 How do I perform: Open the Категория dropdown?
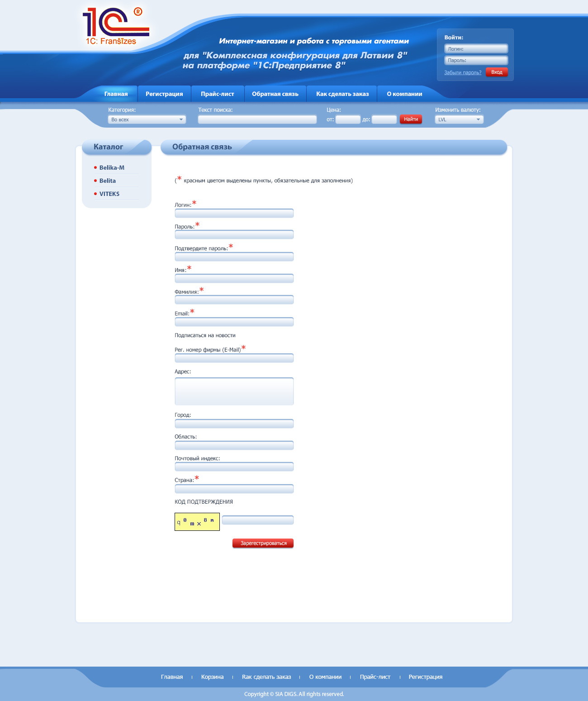click(x=147, y=119)
